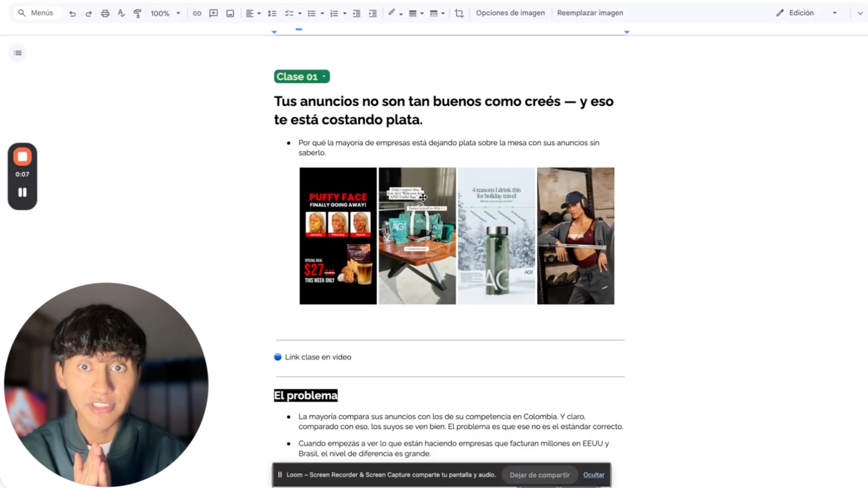868x488 pixels.
Task: Expand the Edición mode dropdown arrow
Action: point(835,13)
